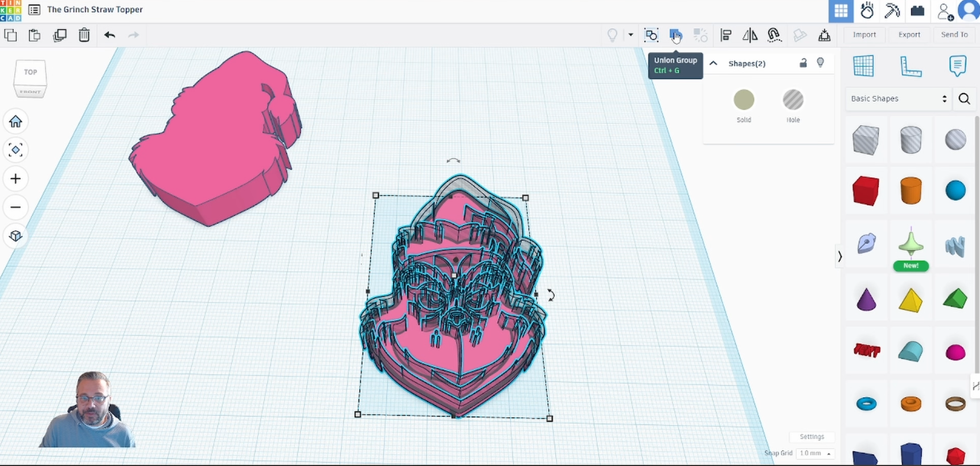980x466 pixels.
Task: Toggle shape visibility lightbulb in Shapes panel
Action: pyautogui.click(x=820, y=63)
